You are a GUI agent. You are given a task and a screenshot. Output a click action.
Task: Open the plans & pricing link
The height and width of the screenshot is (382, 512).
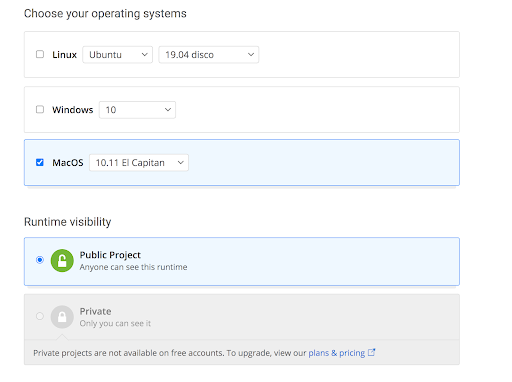(x=337, y=353)
